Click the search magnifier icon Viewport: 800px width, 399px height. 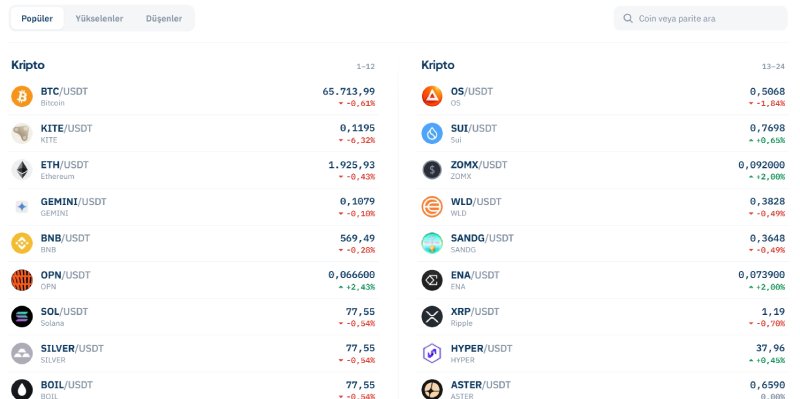(628, 18)
